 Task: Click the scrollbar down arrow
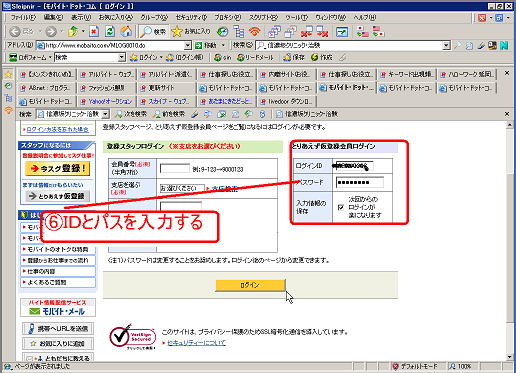pos(510,357)
